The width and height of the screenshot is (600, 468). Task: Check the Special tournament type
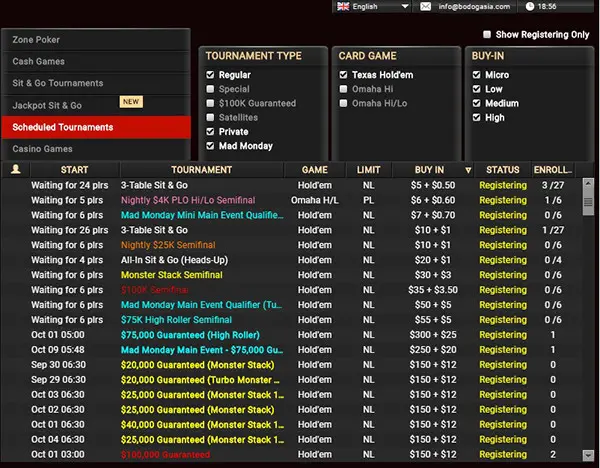pyautogui.click(x=210, y=89)
